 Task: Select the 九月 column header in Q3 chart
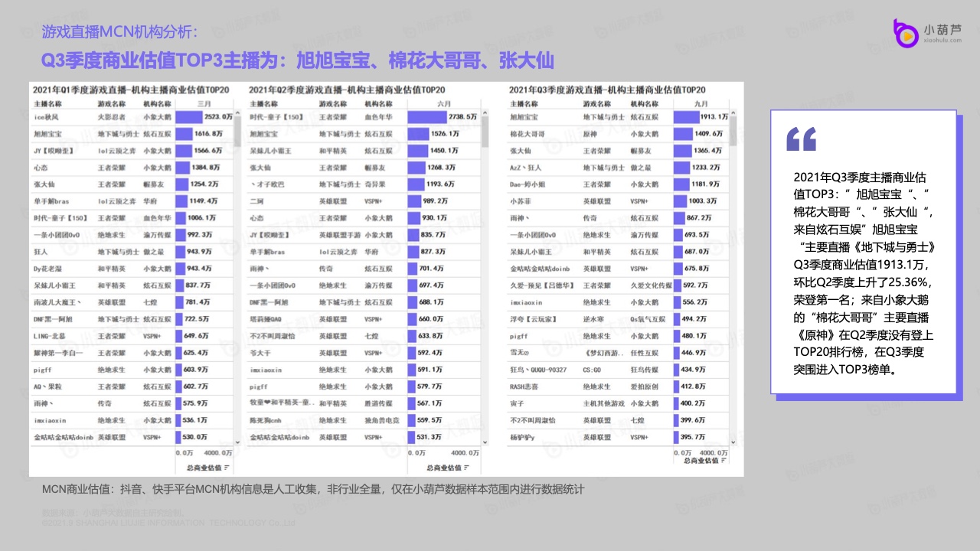coord(701,103)
